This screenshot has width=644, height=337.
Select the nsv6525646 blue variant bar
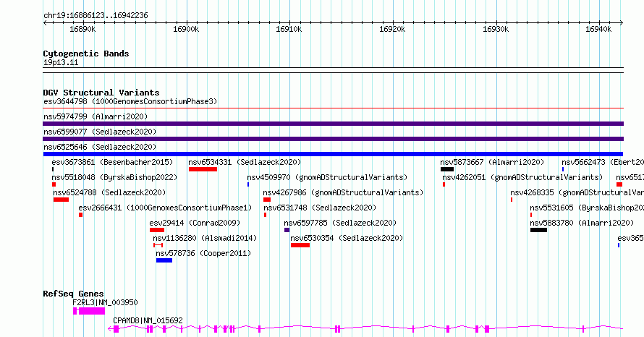point(333,154)
